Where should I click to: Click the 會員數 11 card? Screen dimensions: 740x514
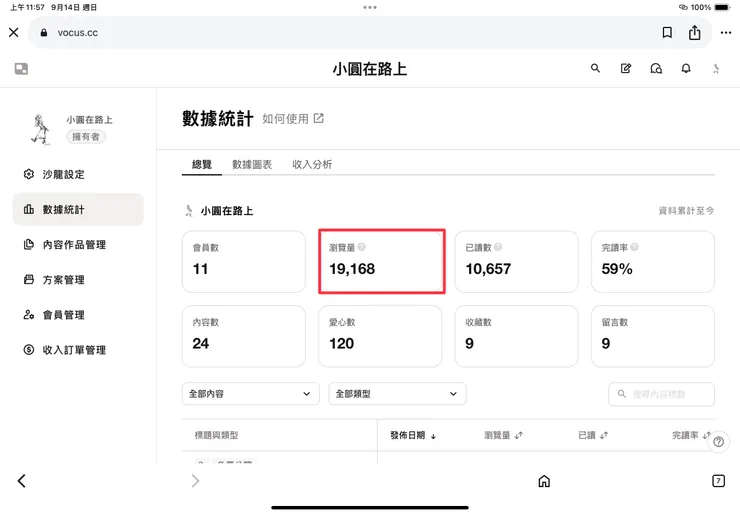244,261
